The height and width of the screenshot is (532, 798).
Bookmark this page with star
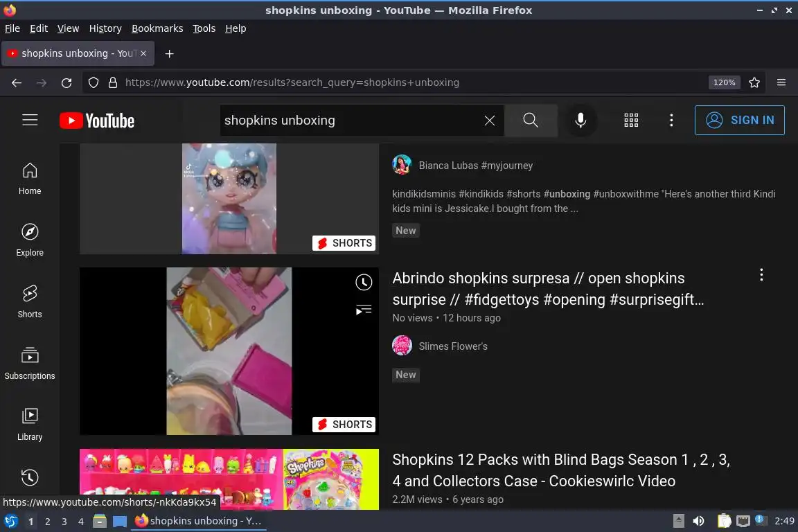click(x=754, y=82)
